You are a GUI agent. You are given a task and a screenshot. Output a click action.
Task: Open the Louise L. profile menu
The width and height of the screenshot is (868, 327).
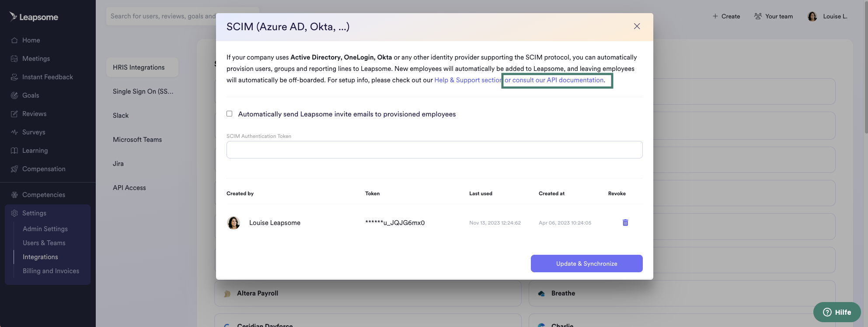point(827,16)
